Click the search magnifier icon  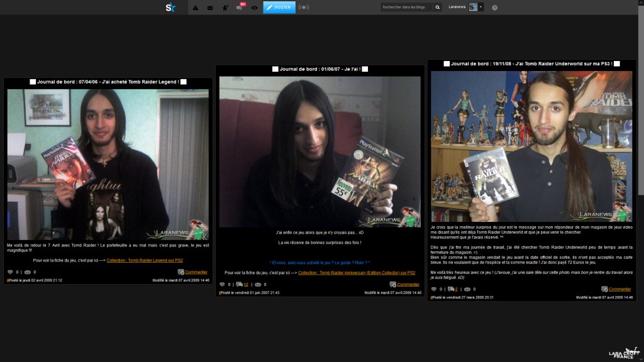pyautogui.click(x=437, y=8)
